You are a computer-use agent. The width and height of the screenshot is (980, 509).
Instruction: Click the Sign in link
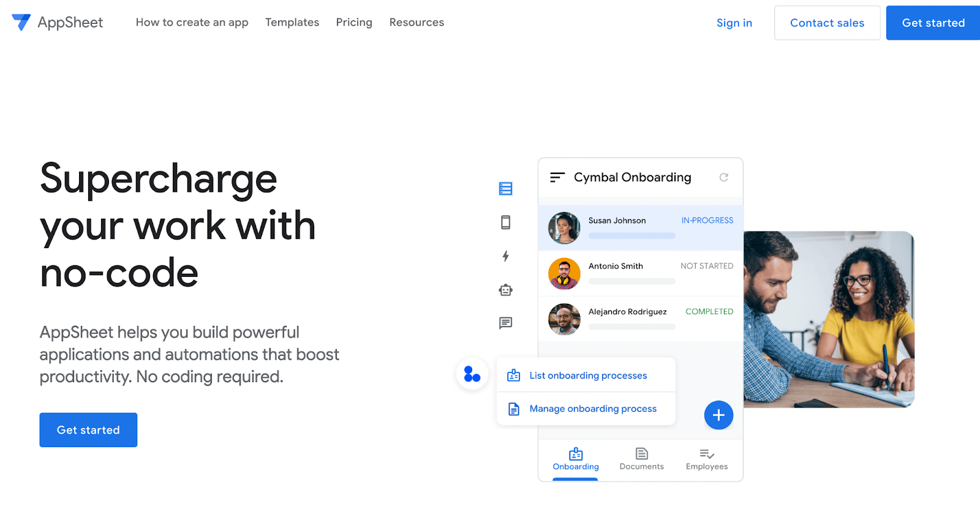(x=734, y=23)
